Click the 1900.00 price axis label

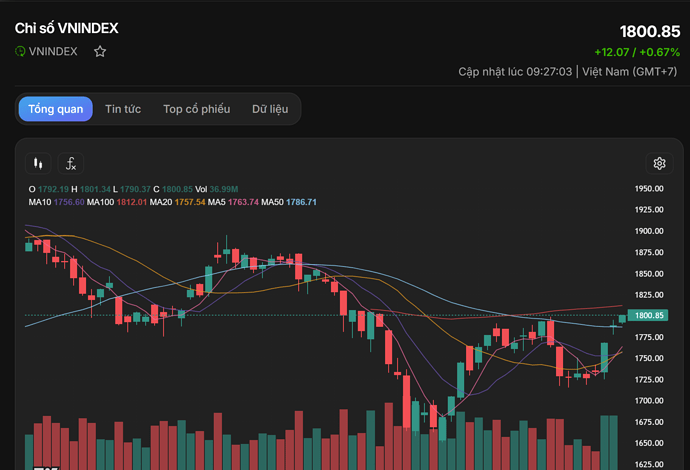(x=649, y=231)
